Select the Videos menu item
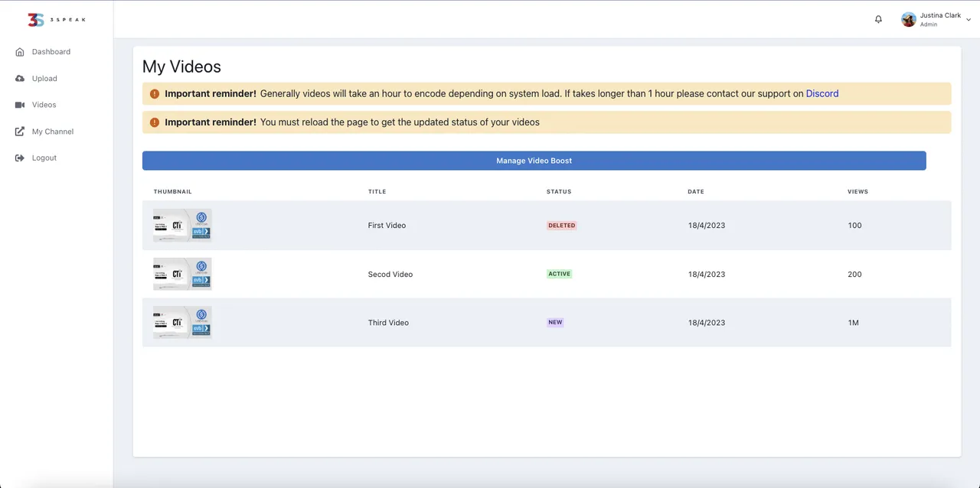 click(44, 105)
